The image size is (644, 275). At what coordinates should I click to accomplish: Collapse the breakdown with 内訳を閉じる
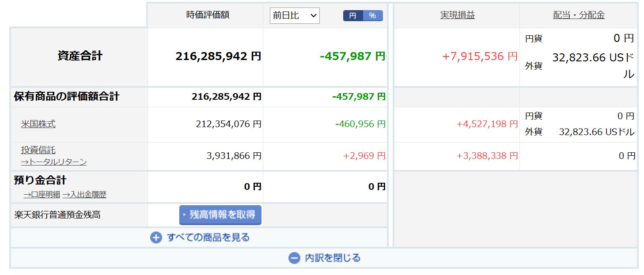[332, 258]
